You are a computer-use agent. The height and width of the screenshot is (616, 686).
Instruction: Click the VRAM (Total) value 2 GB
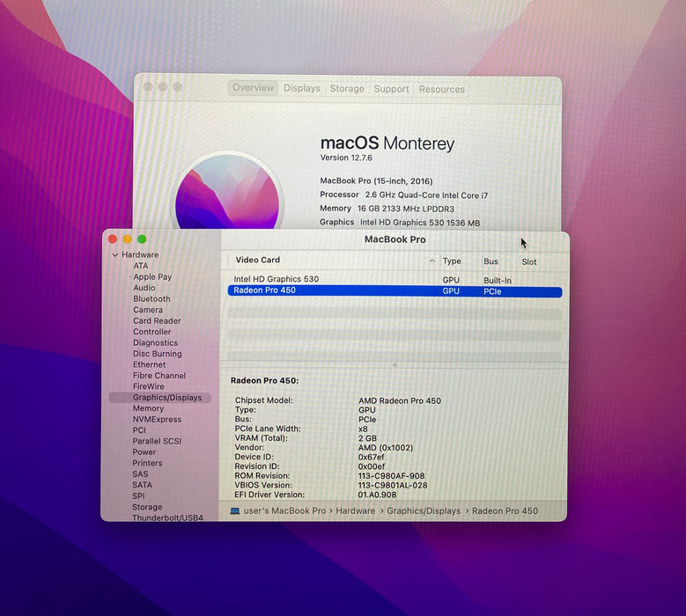(367, 438)
